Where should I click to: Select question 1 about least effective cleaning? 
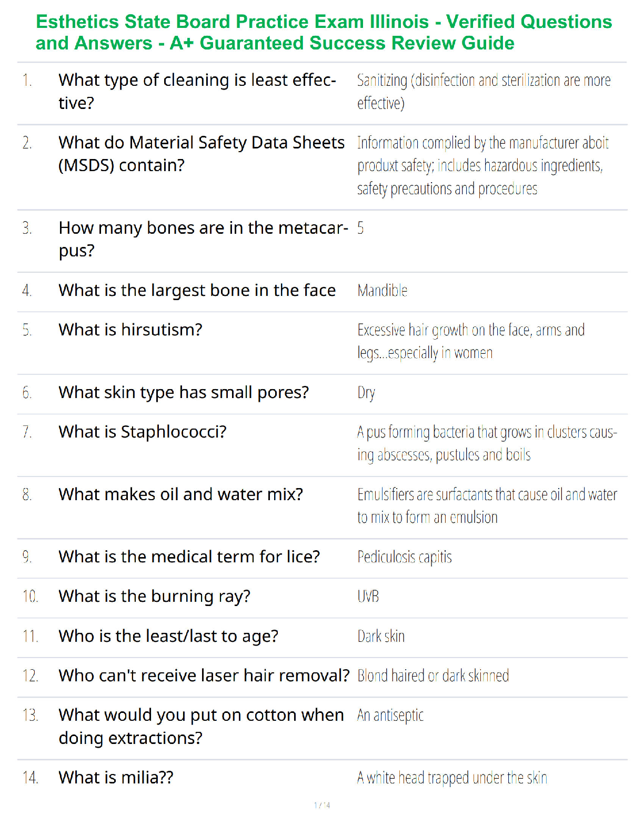point(197,91)
